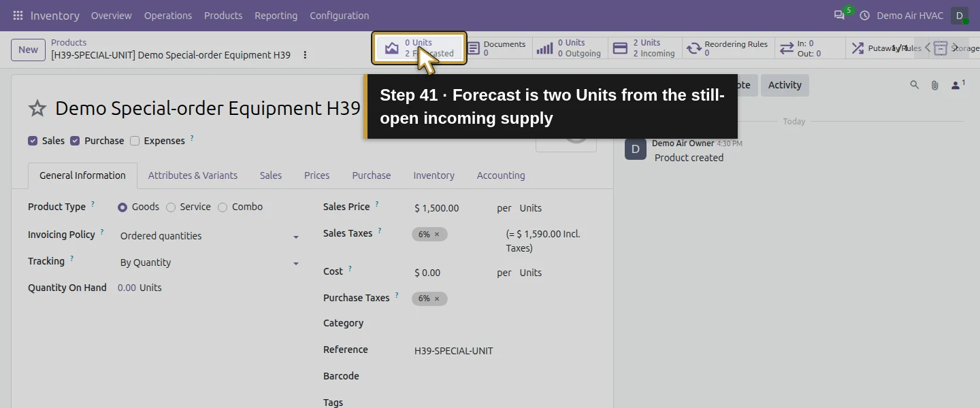Open the Products menu
Image resolution: width=980 pixels, height=408 pixels.
tap(223, 15)
